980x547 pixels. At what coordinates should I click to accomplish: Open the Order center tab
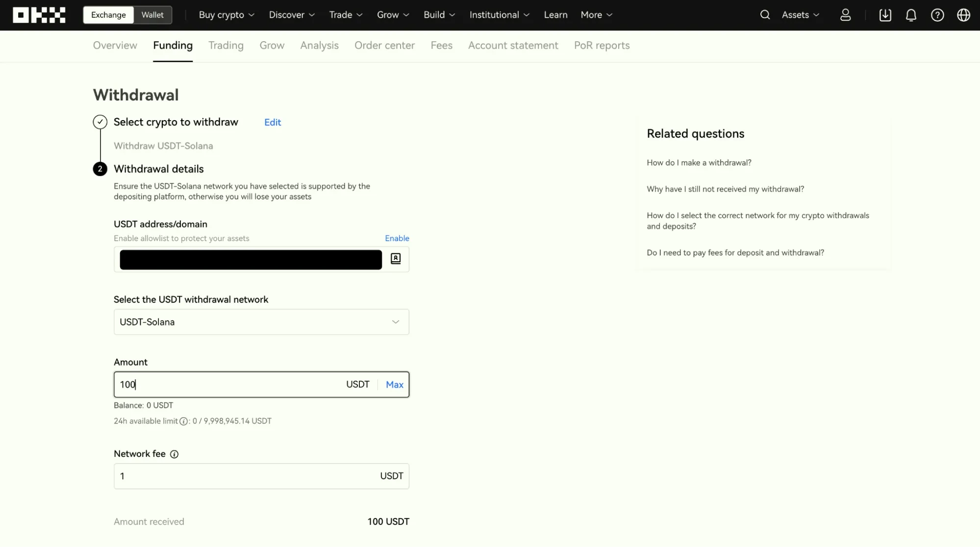(x=384, y=46)
